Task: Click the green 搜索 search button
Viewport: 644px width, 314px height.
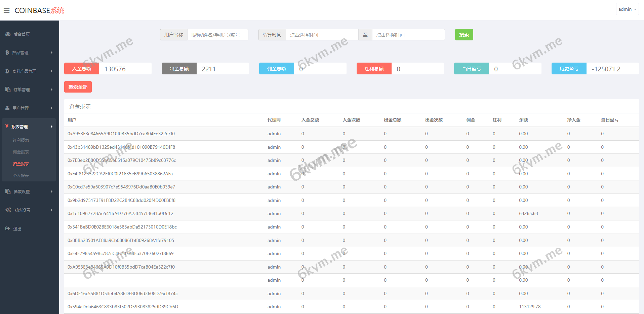Action: coord(464,34)
